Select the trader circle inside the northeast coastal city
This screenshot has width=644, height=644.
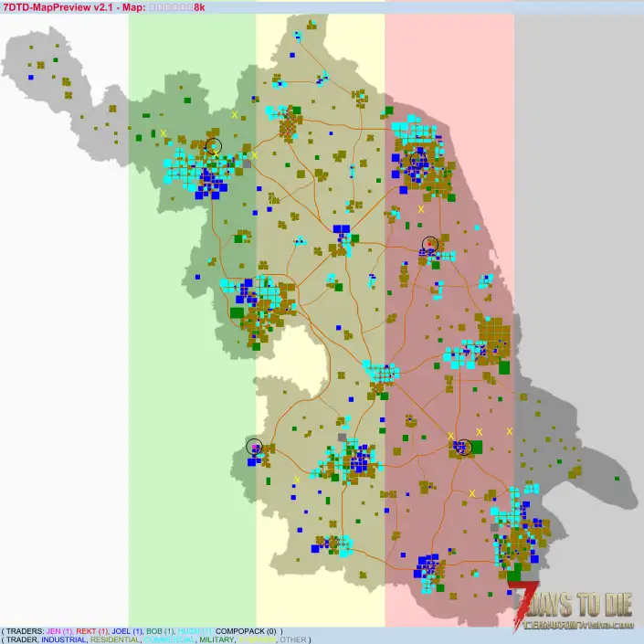pyautogui.click(x=418, y=160)
